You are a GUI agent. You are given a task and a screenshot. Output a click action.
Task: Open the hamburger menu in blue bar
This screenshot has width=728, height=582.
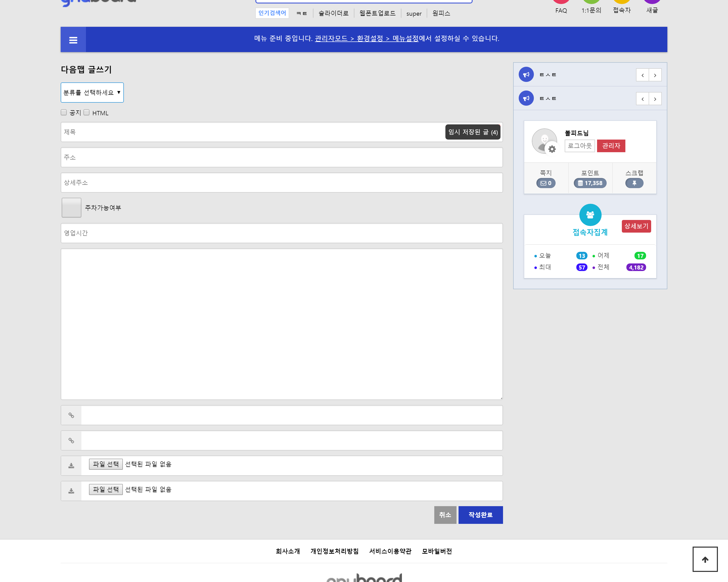coord(73,40)
